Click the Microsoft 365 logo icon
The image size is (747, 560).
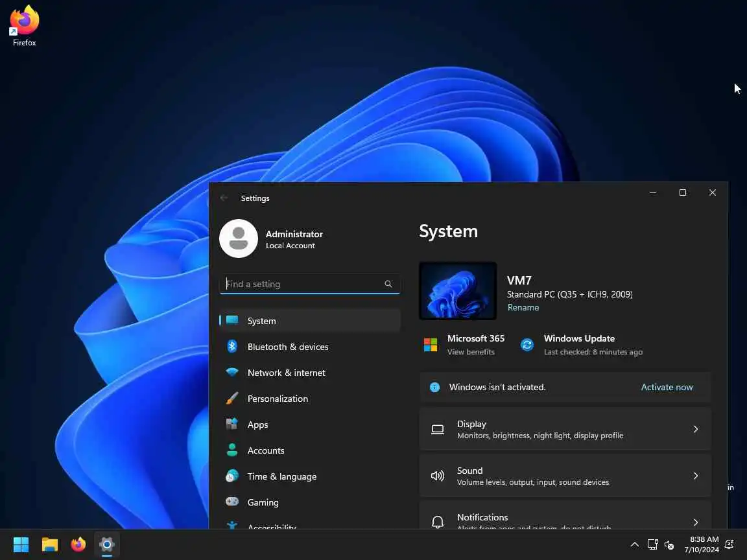[430, 344]
